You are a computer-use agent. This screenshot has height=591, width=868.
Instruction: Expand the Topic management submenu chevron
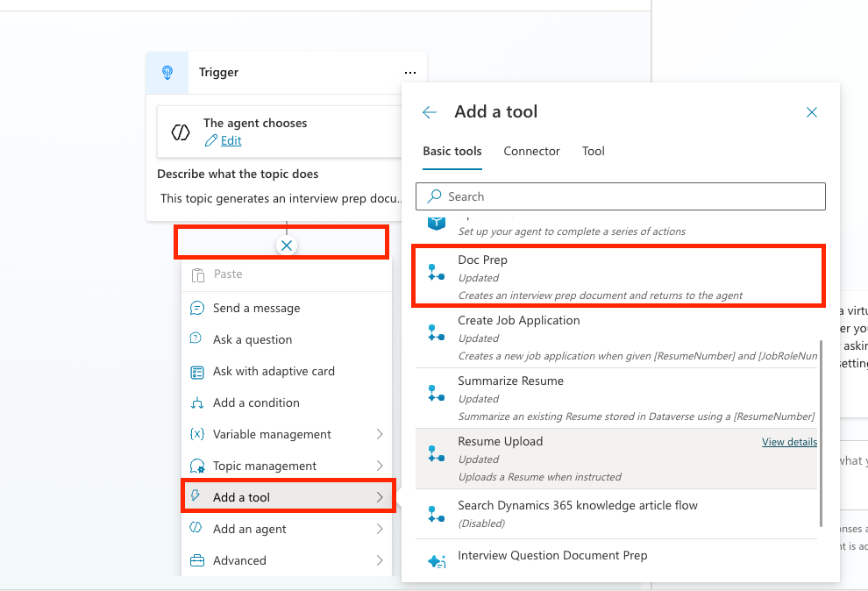[x=380, y=466]
